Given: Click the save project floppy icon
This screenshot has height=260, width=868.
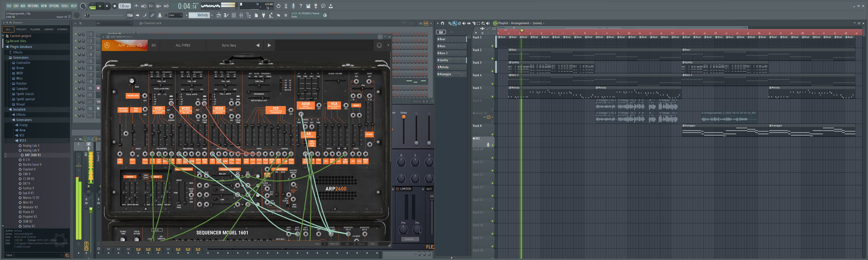Looking at the screenshot, I should click(308, 6).
